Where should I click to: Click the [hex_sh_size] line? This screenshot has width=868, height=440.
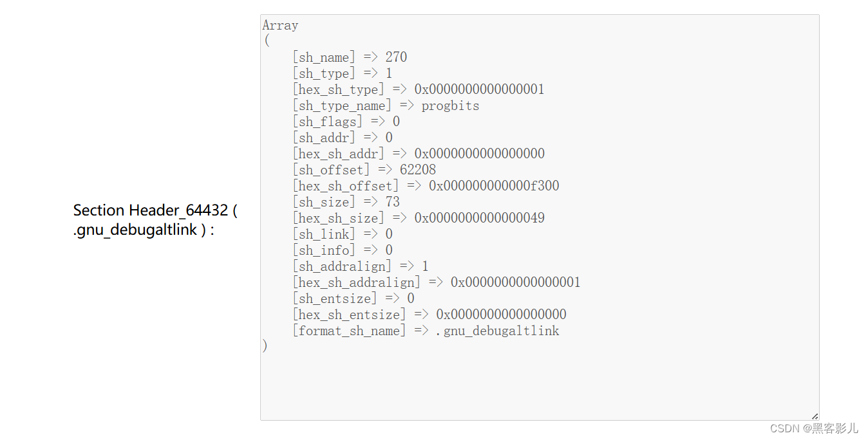418,218
